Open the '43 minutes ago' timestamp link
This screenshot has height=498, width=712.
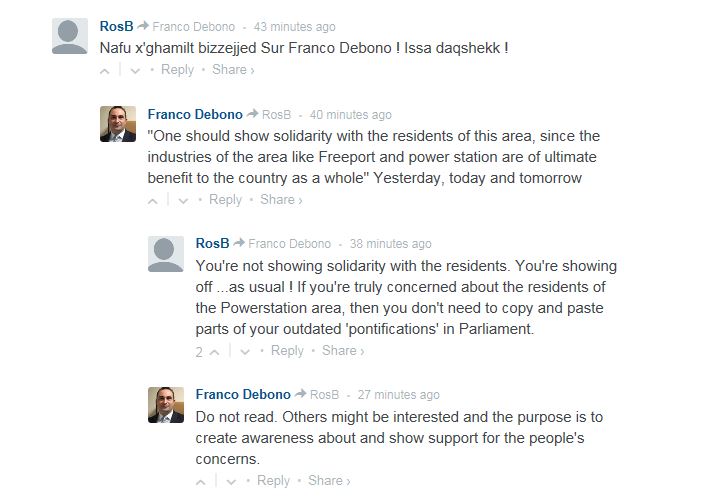(x=294, y=27)
